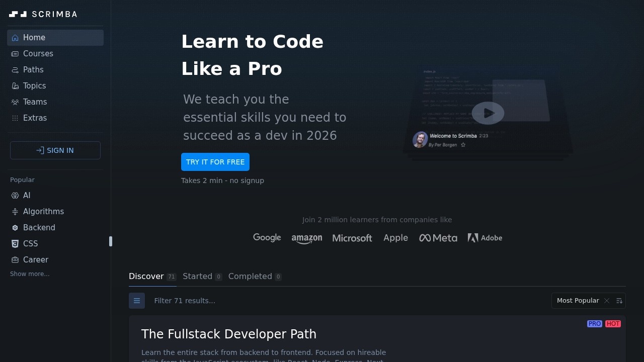Screen dimensions: 644x362
Task: Focus the Filter 71 results field
Action: 347,301
